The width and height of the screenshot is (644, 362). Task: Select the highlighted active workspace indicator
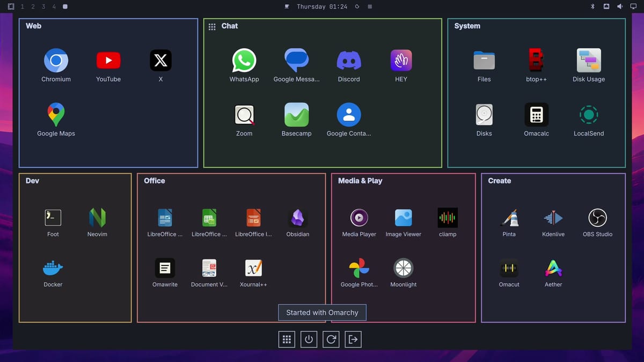click(65, 6)
